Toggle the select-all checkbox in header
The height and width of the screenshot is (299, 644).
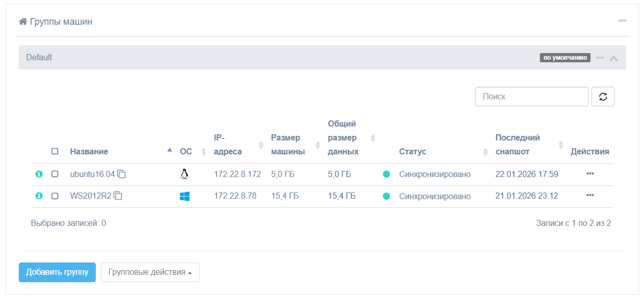[x=55, y=152]
